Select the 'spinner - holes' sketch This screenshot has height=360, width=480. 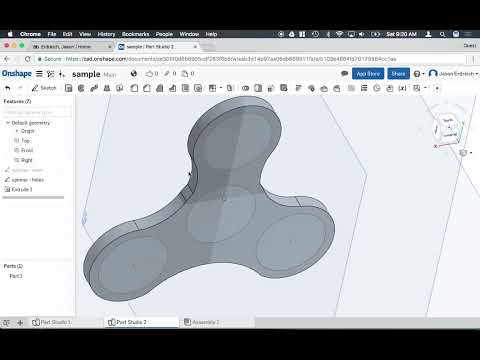[28, 180]
